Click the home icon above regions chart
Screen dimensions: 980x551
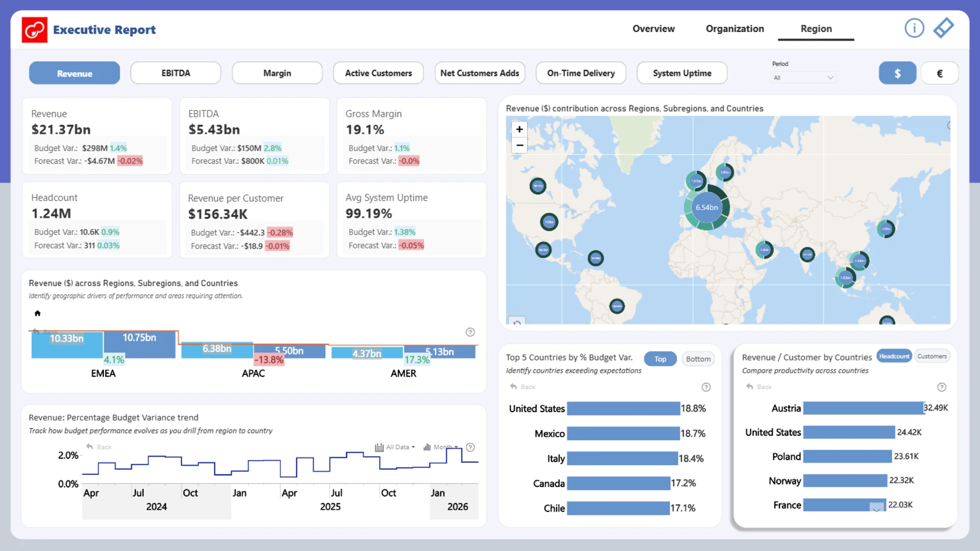(37, 313)
